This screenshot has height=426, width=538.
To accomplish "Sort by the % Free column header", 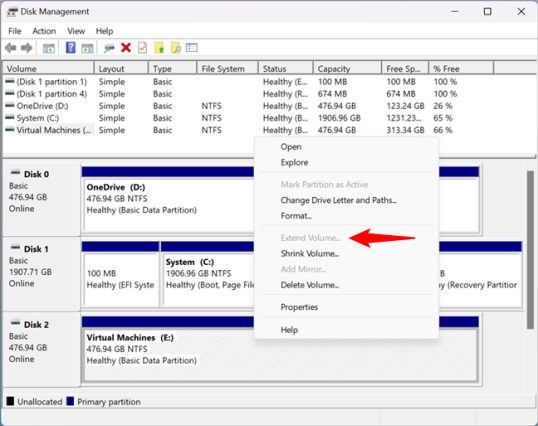I will (x=461, y=69).
